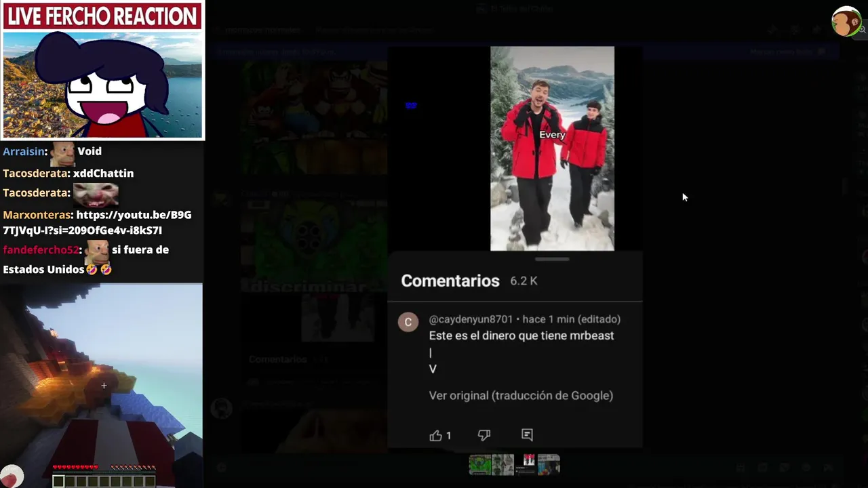
Task: Open the green thumbnail in bottom strip
Action: (480, 465)
